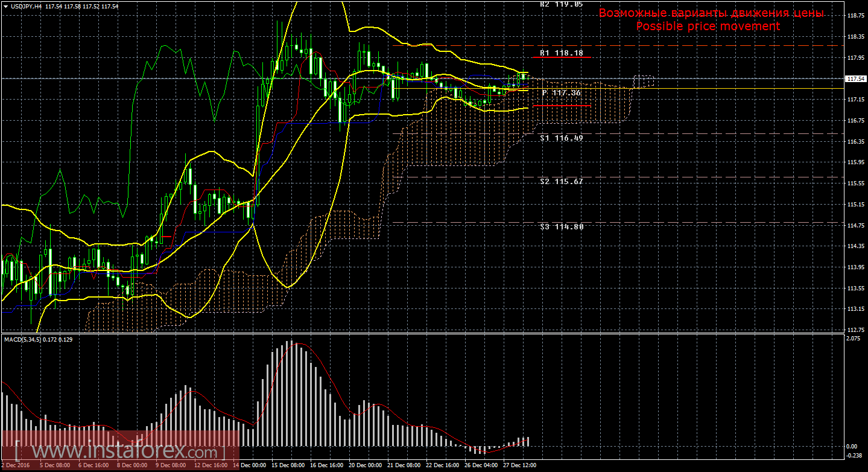Open the www.instaforex.com watermark link
The image size is (868, 472).
coord(119,451)
